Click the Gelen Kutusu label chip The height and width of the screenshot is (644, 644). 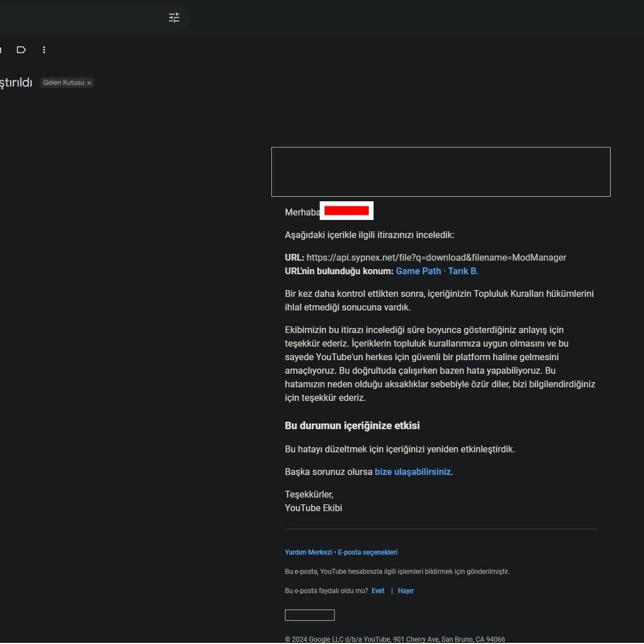(x=63, y=83)
